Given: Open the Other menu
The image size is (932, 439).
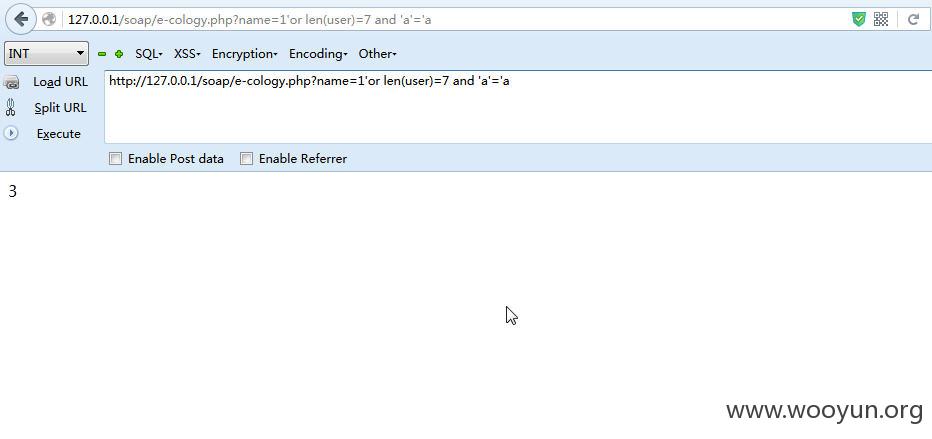Looking at the screenshot, I should click(377, 53).
